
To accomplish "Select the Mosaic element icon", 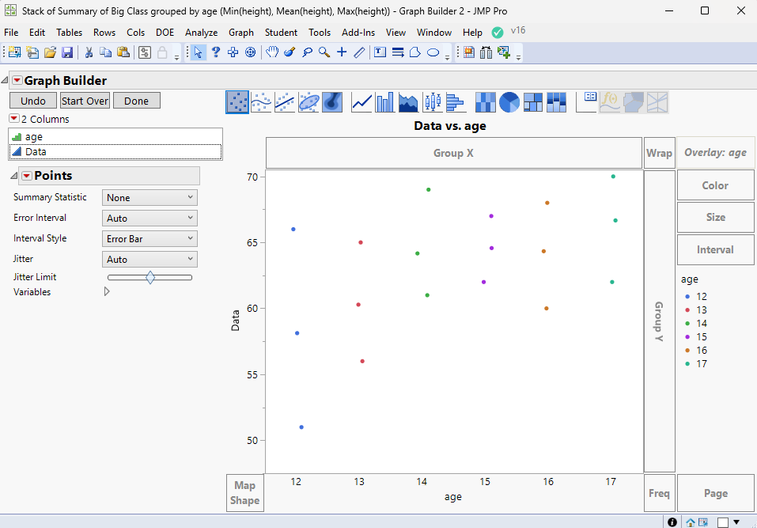I will (x=556, y=102).
